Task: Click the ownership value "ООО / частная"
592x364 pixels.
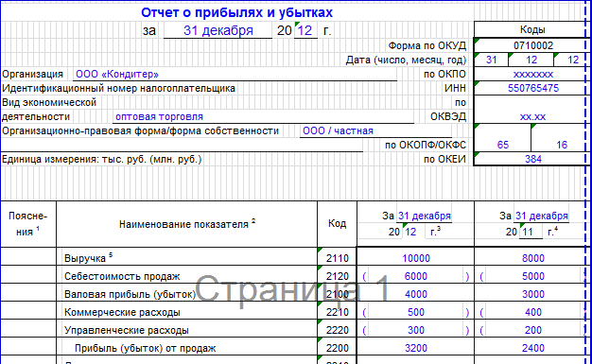Action: 338,131
